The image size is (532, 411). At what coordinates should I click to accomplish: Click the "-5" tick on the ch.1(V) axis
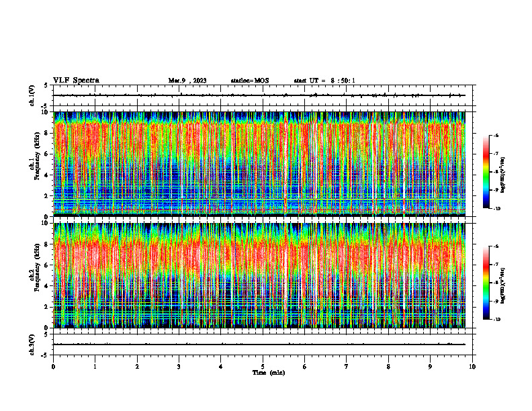pyautogui.click(x=45, y=106)
